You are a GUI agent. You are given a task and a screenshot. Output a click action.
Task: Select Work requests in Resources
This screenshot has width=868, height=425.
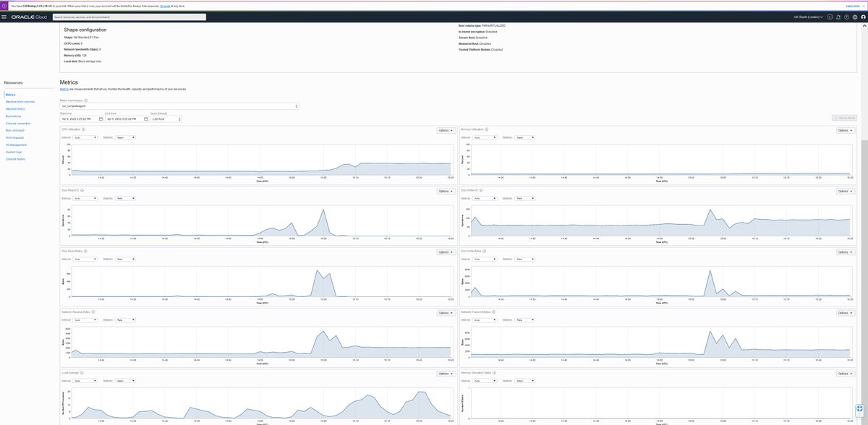click(x=14, y=137)
